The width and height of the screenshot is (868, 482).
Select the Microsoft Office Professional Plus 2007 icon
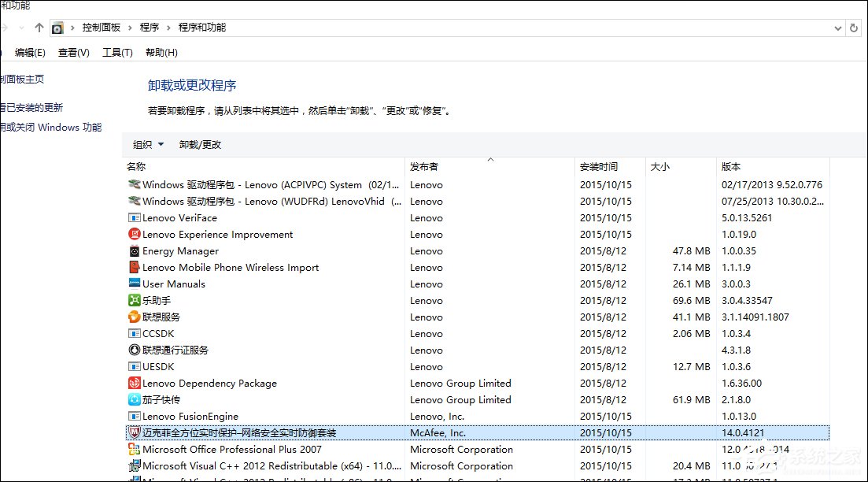(135, 449)
